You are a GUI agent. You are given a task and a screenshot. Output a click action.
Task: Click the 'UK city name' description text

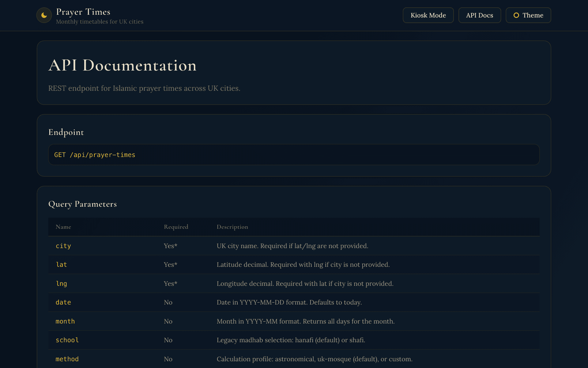tap(292, 246)
